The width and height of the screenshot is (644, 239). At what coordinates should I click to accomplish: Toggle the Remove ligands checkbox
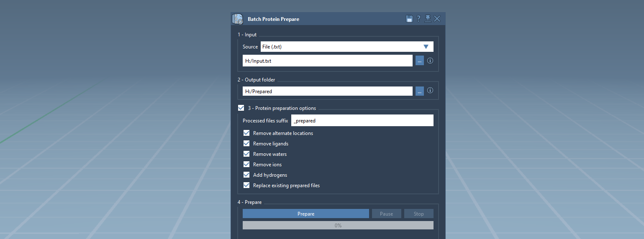point(246,144)
